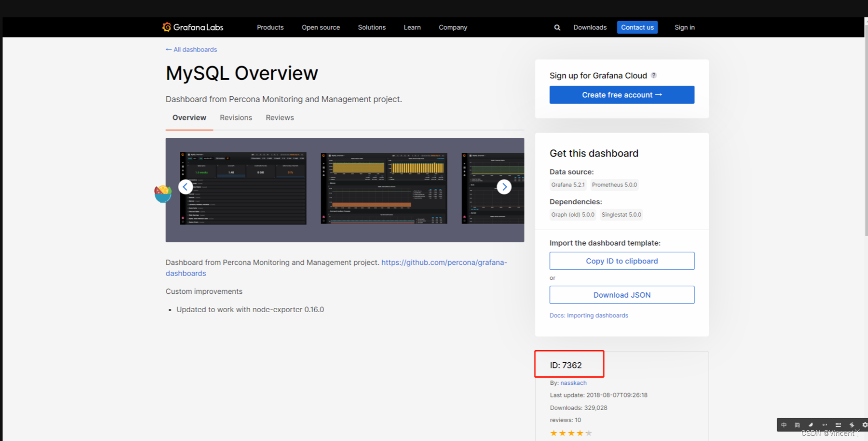The image size is (868, 441).
Task: Open the percona/grafana-dashboards GitHub link
Action: (444, 262)
